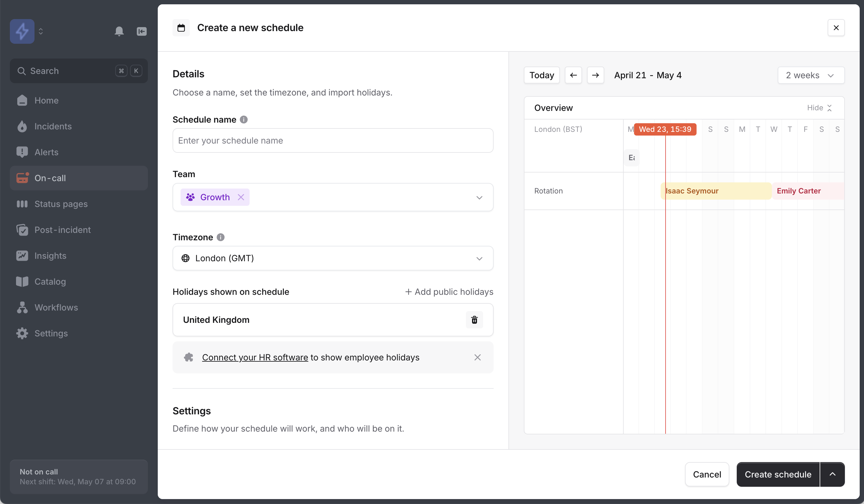
Task: Open the workspace switcher chevrons
Action: click(41, 31)
